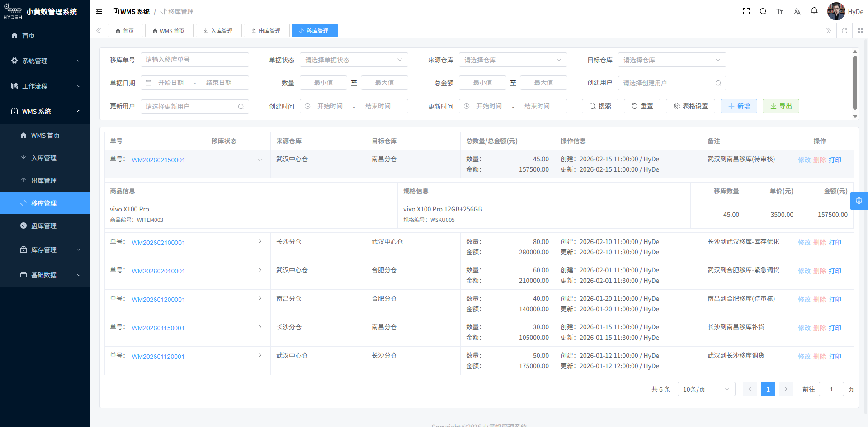This screenshot has width=868, height=427.
Task: Open 入库管理 in the sidebar
Action: coord(45,158)
